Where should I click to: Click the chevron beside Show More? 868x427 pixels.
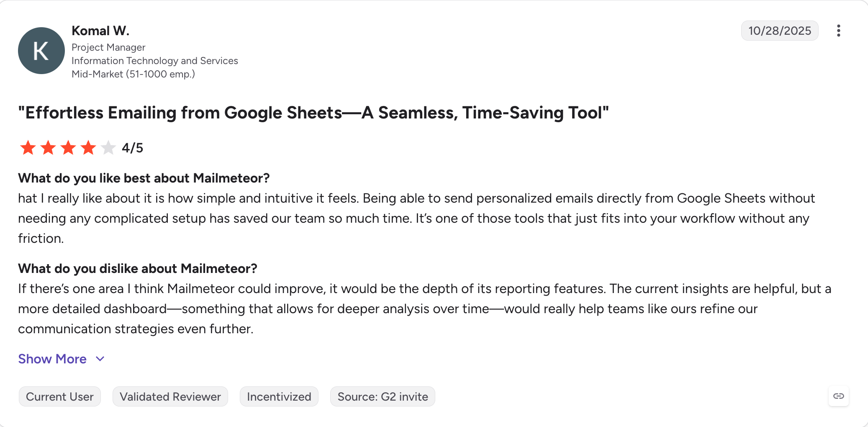click(100, 359)
